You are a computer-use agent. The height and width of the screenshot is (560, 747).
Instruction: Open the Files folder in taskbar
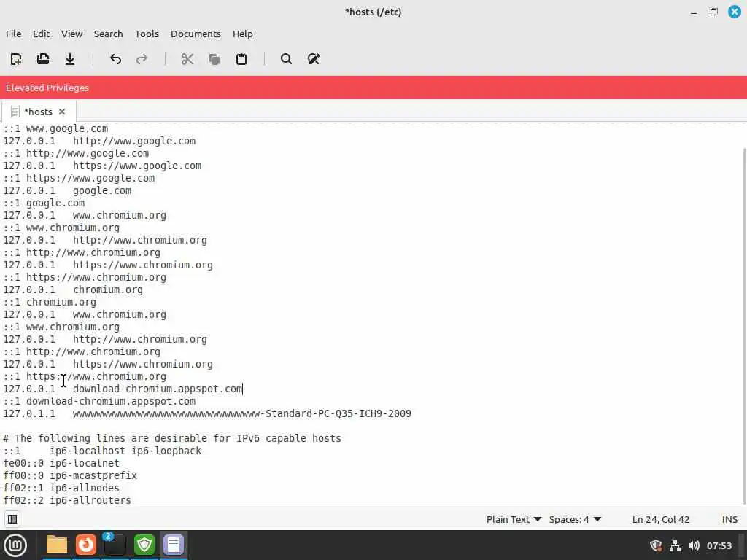click(57, 545)
